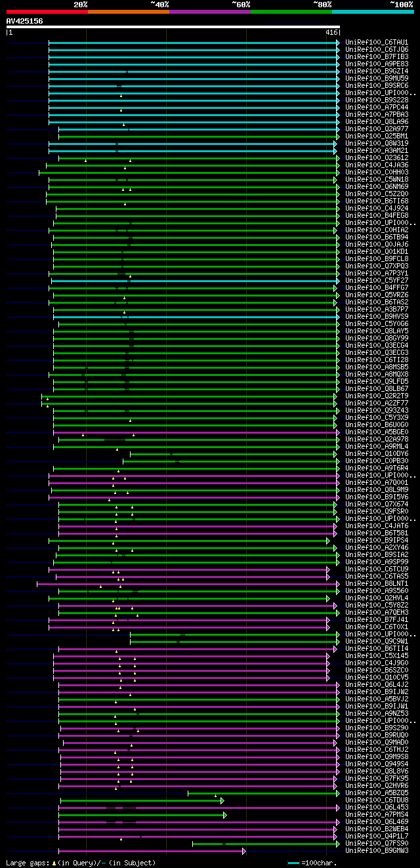The width and height of the screenshot is (420, 868).
Task: Click the red 20% identity legend segment
Action: point(47,12)
